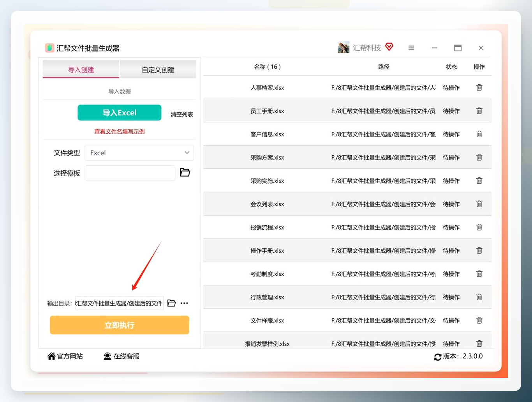Screen dimensions: 532x402
Task: Click the 选择模板 input field
Action: 130,173
